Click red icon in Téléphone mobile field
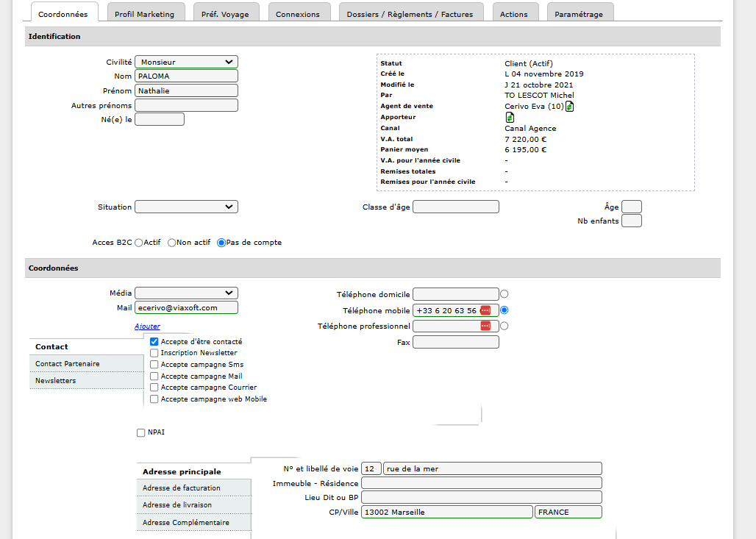The width and height of the screenshot is (756, 539). coord(485,310)
